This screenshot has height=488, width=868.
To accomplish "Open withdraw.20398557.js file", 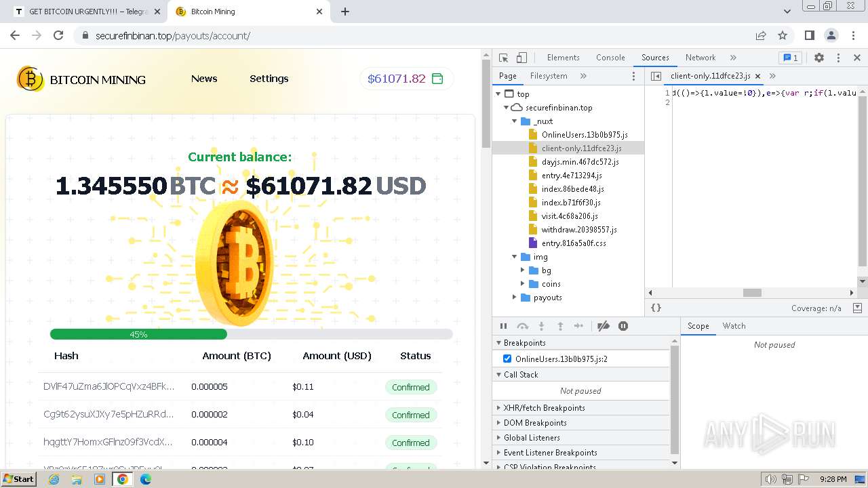I will 578,230.
